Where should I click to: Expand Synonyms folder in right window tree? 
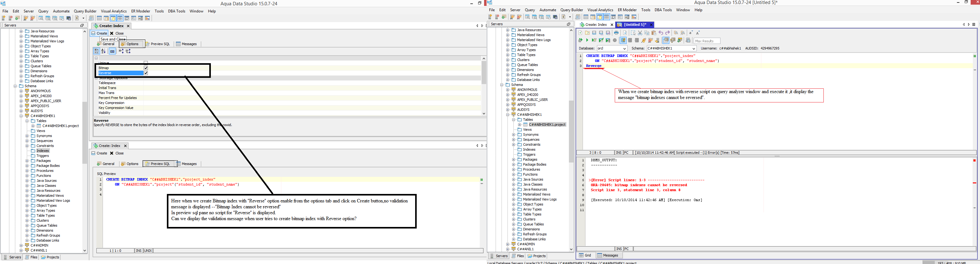[x=514, y=134]
